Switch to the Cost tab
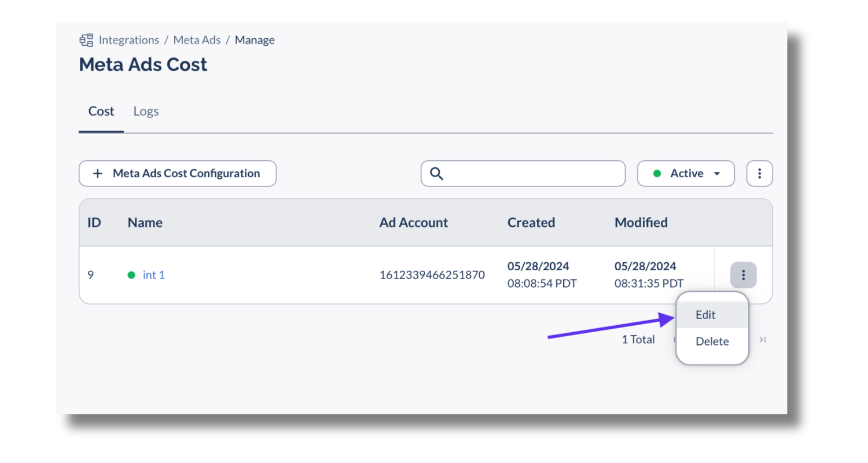This screenshot has width=868, height=463. (101, 111)
